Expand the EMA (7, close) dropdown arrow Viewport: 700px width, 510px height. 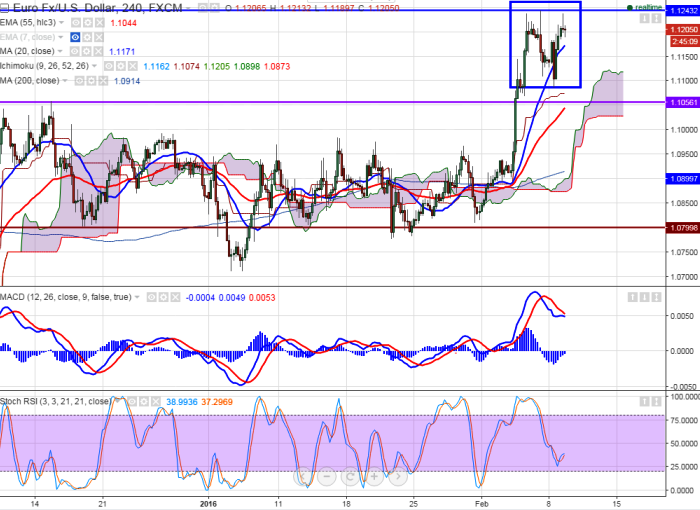point(61,37)
